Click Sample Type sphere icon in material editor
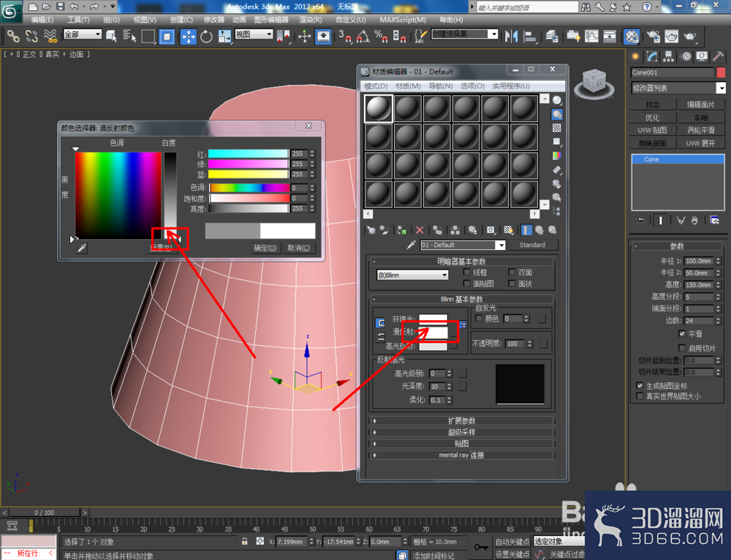 [556, 99]
